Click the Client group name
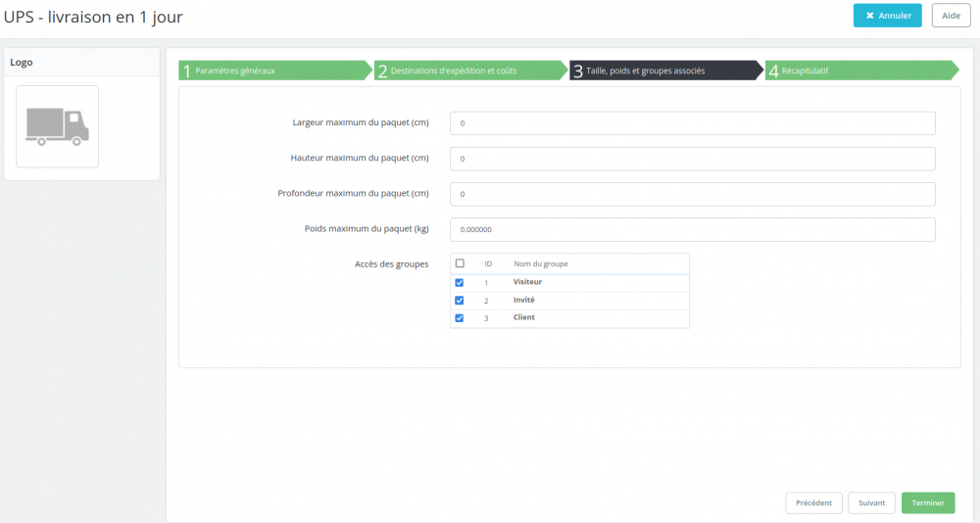This screenshot has width=980, height=523. pos(523,317)
